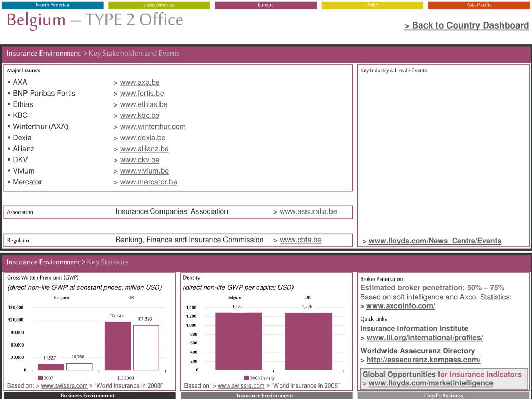Viewport: 532px width, 399px height.
Task: Select the Winterthur (AXA) insurer name
Action: tap(41, 127)
